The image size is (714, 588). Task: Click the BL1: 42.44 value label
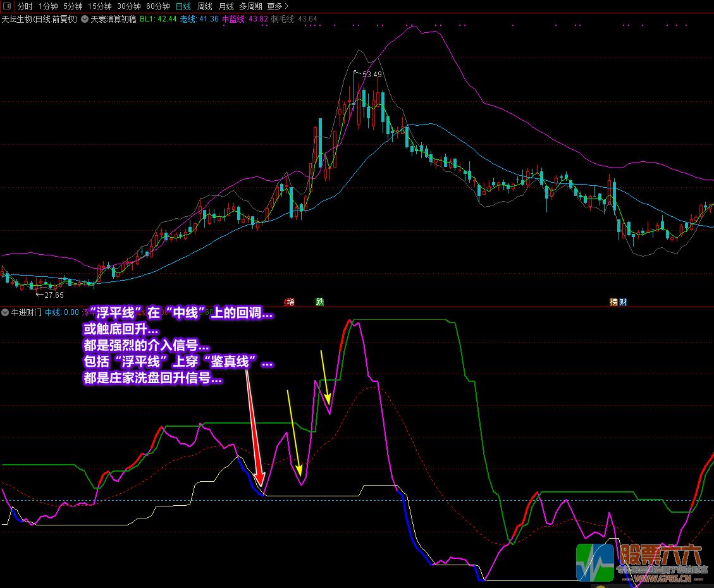point(158,19)
